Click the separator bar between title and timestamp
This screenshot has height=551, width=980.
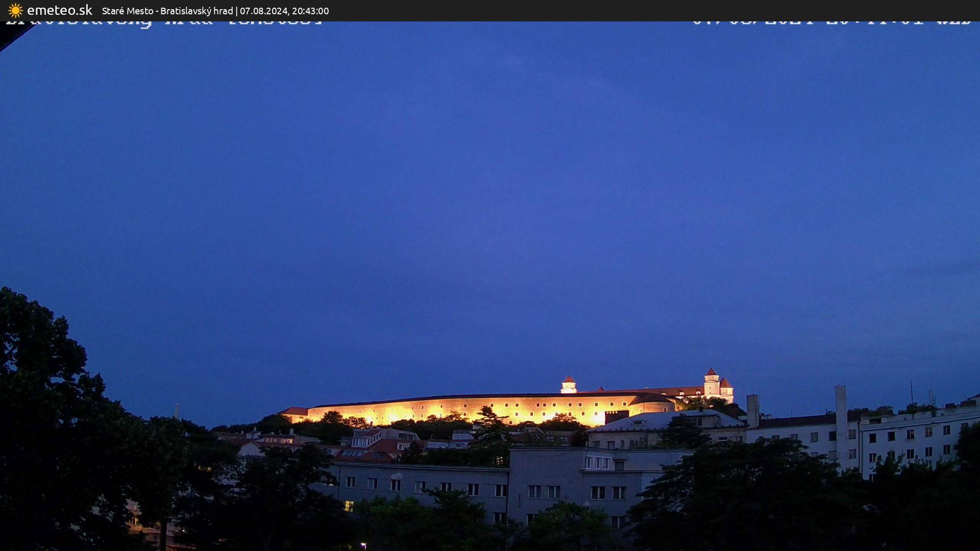click(x=237, y=11)
